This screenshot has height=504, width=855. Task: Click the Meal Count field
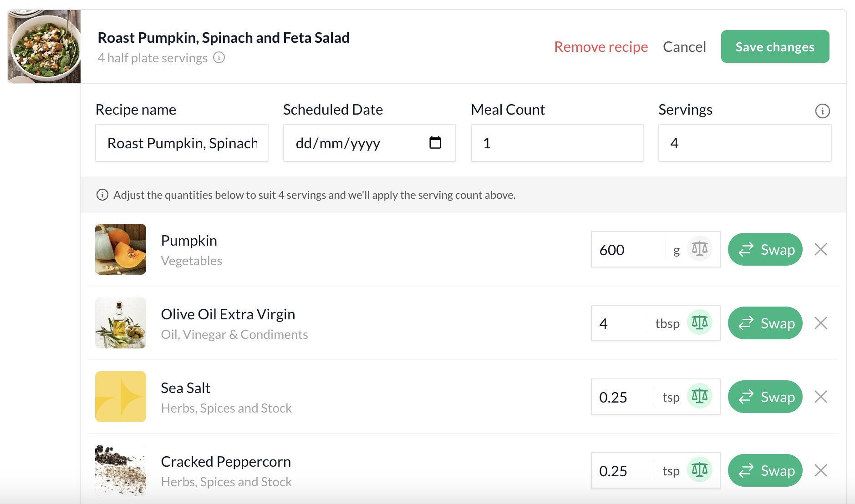(x=557, y=143)
